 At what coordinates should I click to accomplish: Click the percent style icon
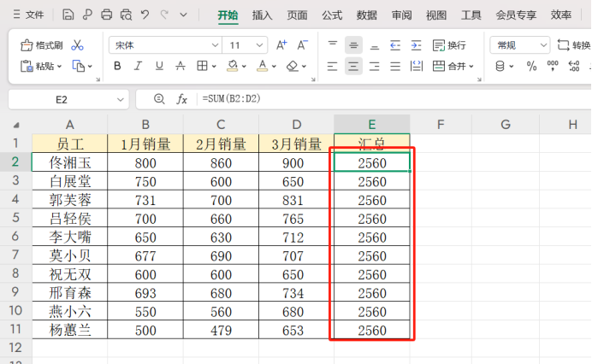[x=531, y=66]
